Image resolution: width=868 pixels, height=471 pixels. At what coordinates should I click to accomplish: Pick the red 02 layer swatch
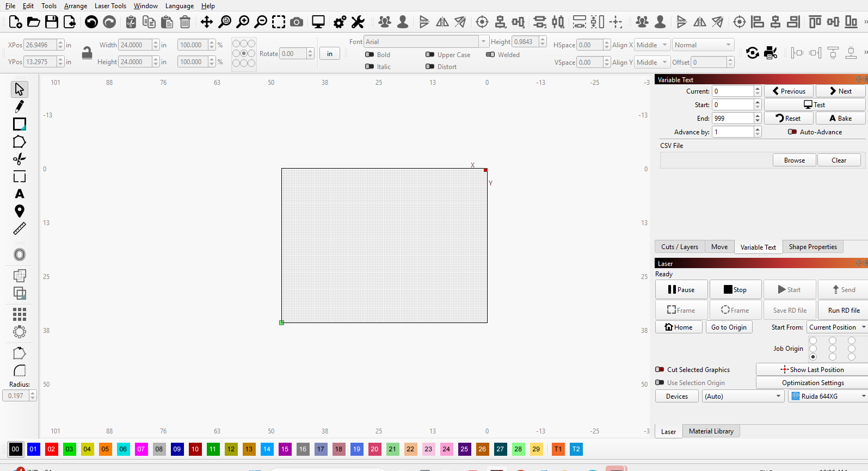pyautogui.click(x=51, y=449)
